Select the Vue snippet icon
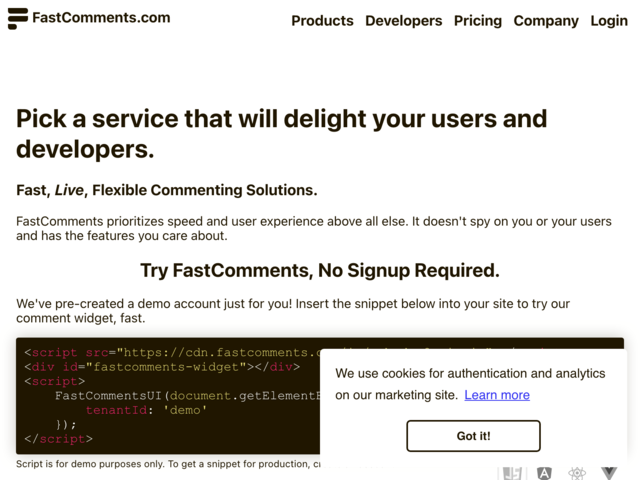 [x=609, y=473]
